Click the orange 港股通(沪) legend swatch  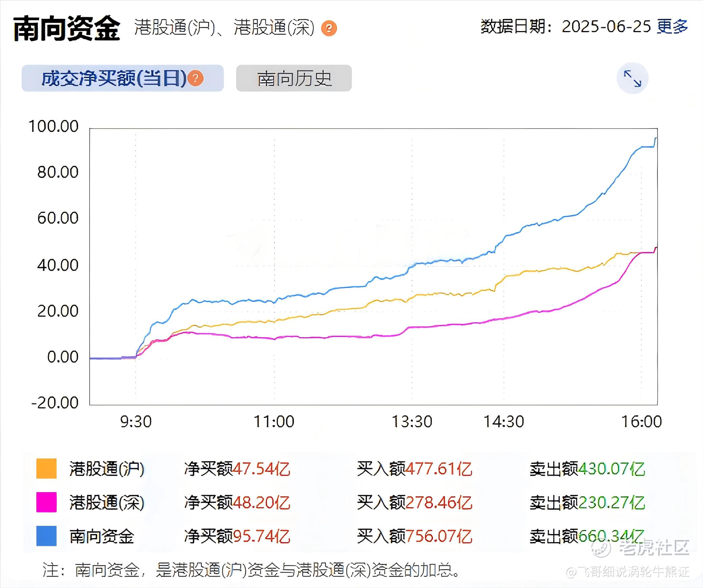click(x=47, y=468)
